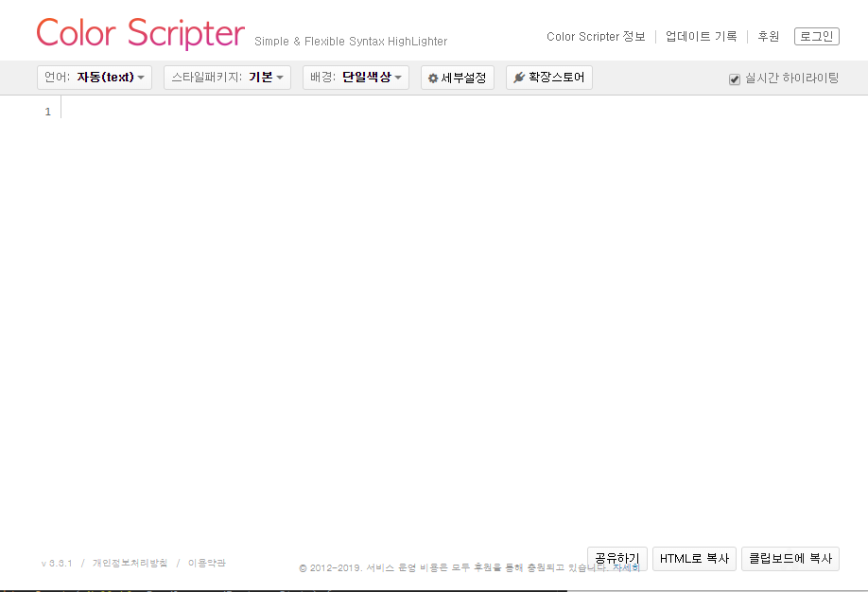Click the 공유하기 button
The image size is (868, 592).
tap(617, 559)
